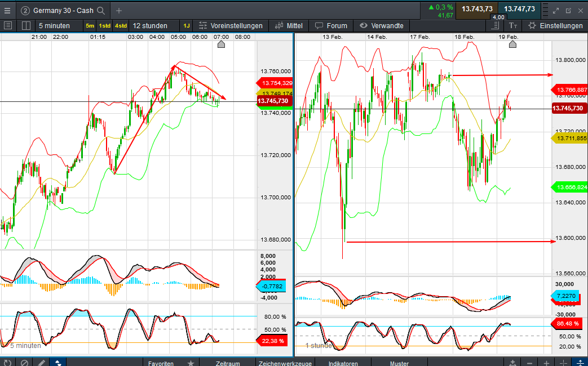Image resolution: width=588 pixels, height=366 pixels.
Task: Open the Muster patterns tab
Action: click(x=399, y=363)
